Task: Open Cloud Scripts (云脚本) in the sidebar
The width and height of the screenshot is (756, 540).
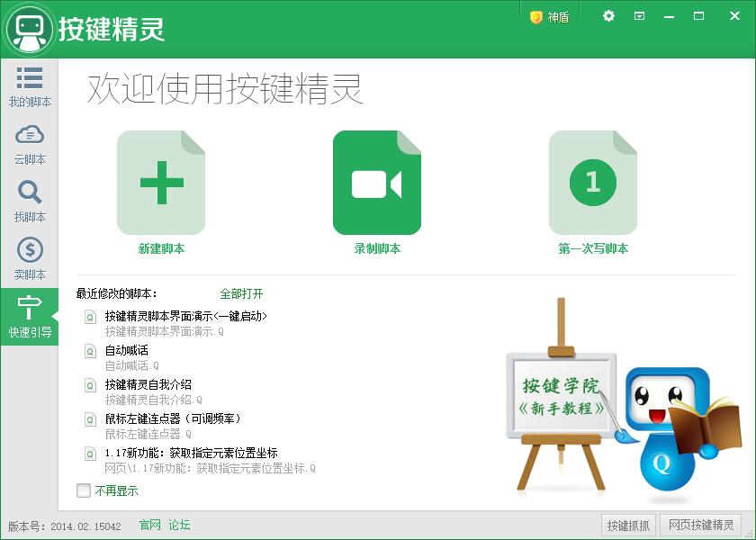Action: 30,145
